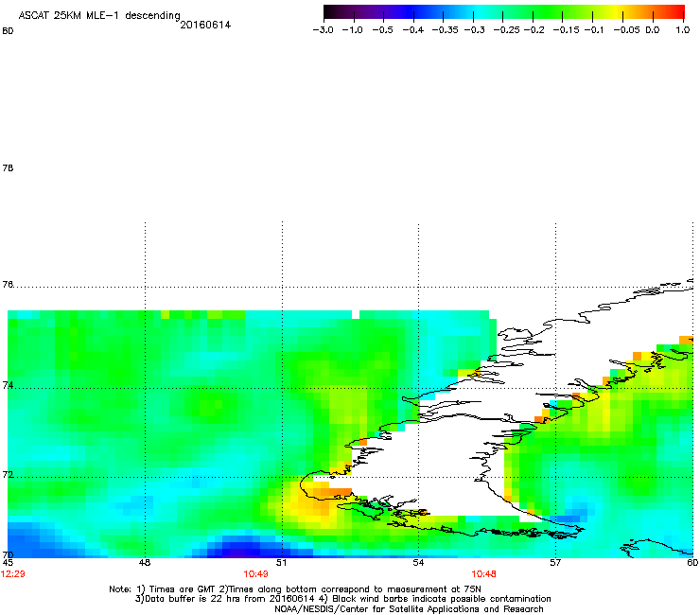Image resolution: width=700 pixels, height=615 pixels.
Task: Click the -0.35 colorbar label
Action: point(445,30)
